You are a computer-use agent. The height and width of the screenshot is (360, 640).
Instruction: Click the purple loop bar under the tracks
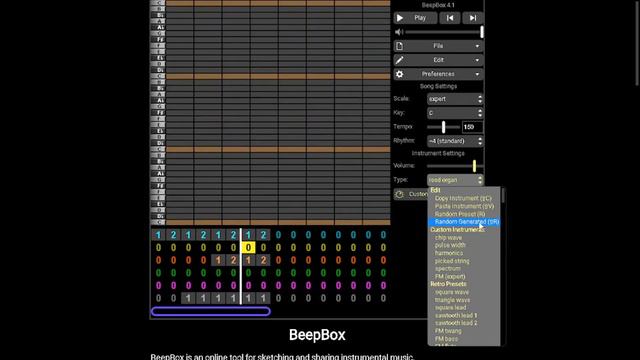[211, 311]
